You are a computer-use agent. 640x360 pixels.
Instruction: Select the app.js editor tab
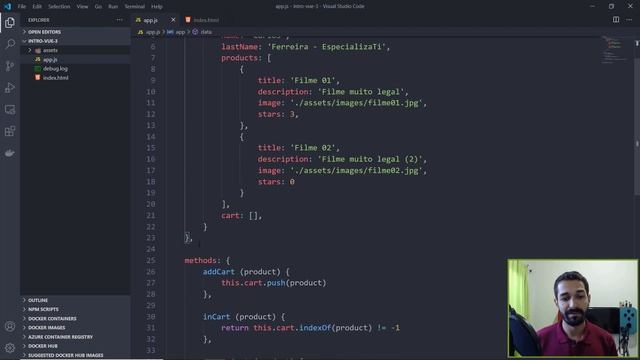pyautogui.click(x=150, y=20)
